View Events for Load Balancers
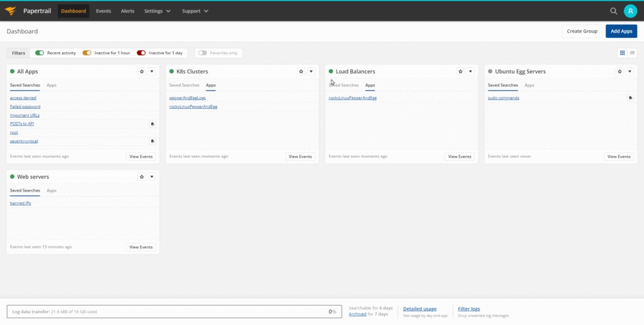The image size is (644, 325). pyautogui.click(x=460, y=157)
